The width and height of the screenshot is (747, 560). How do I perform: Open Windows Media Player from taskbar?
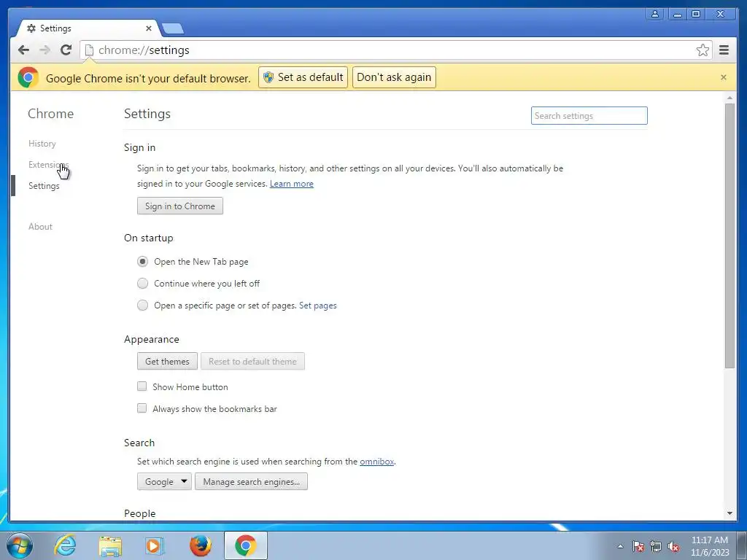click(155, 546)
